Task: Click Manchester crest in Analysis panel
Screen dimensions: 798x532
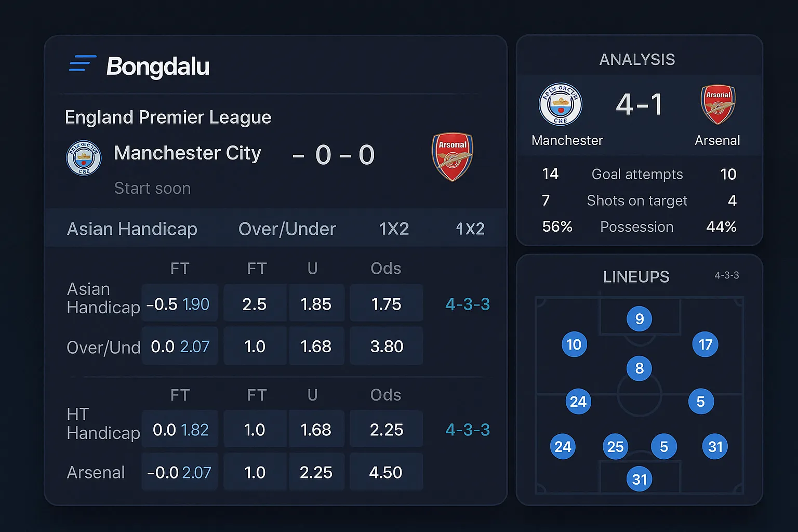Action: [560, 104]
